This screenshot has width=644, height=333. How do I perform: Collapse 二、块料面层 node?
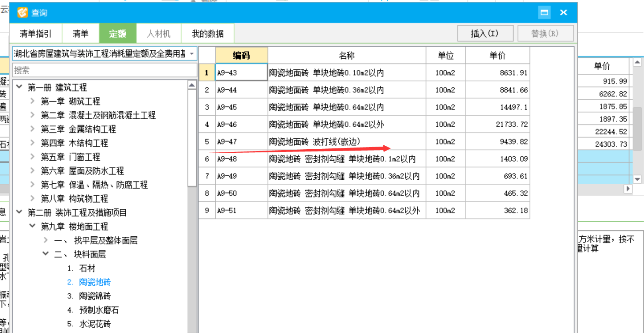tap(46, 254)
